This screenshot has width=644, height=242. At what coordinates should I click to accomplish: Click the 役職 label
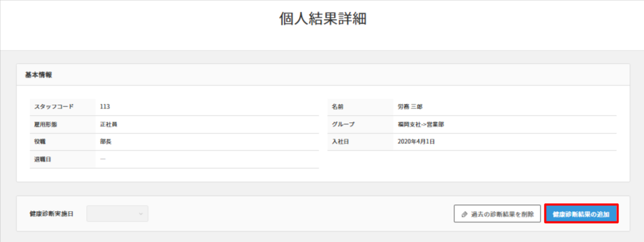[40, 141]
